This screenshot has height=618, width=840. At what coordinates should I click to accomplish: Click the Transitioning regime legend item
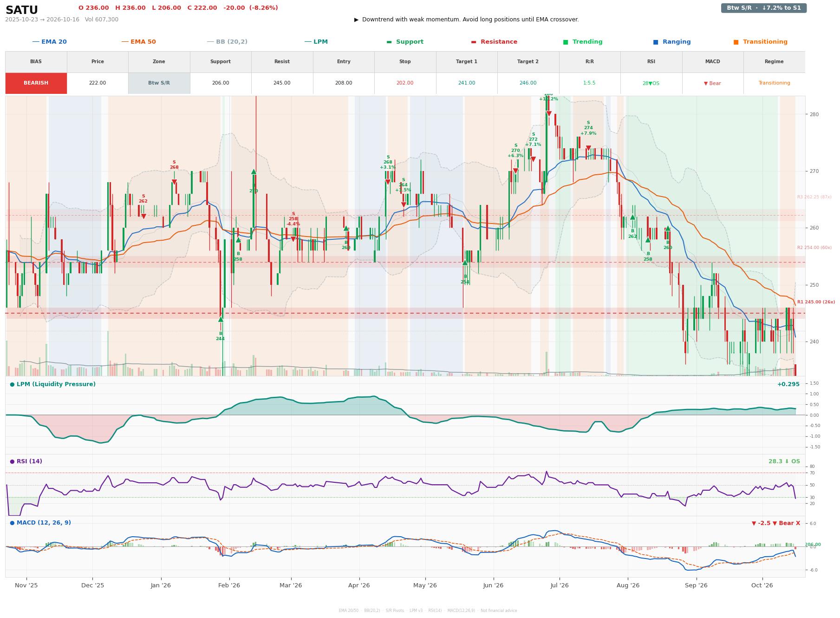(760, 42)
